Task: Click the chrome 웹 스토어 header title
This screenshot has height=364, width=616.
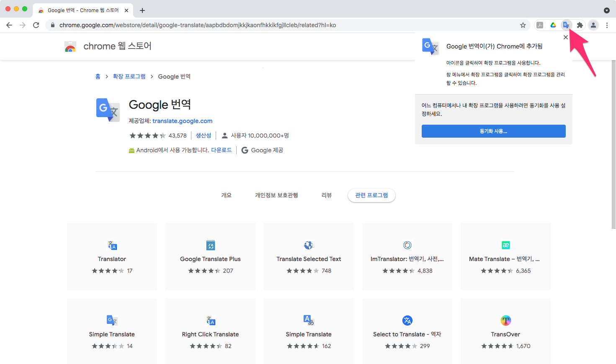Action: pos(117,46)
